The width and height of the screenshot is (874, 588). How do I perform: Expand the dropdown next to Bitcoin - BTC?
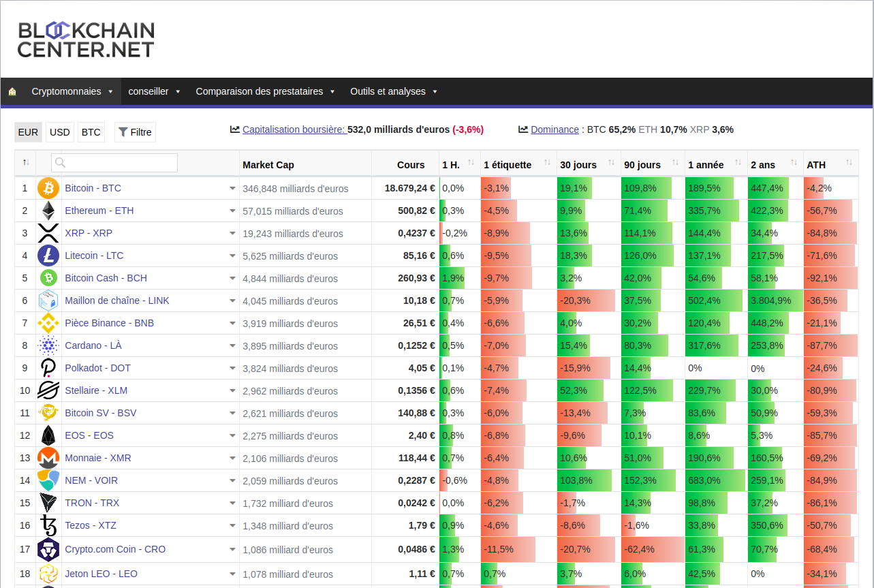(232, 187)
